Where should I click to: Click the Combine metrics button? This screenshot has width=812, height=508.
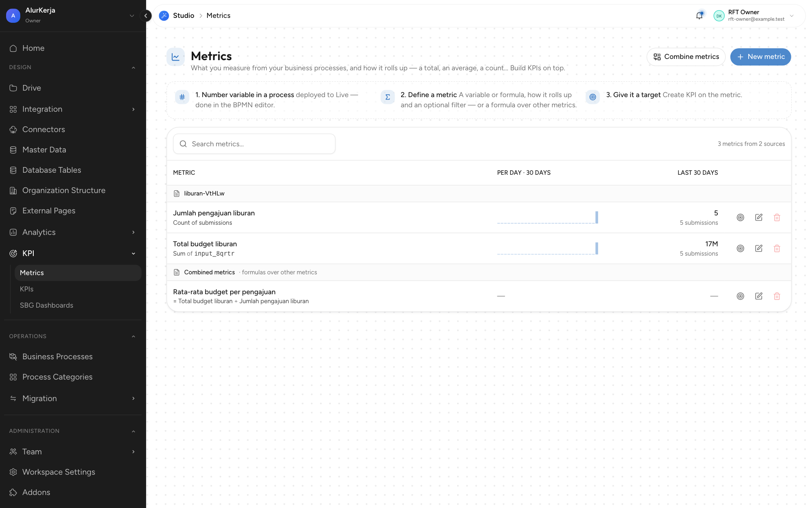(686, 57)
